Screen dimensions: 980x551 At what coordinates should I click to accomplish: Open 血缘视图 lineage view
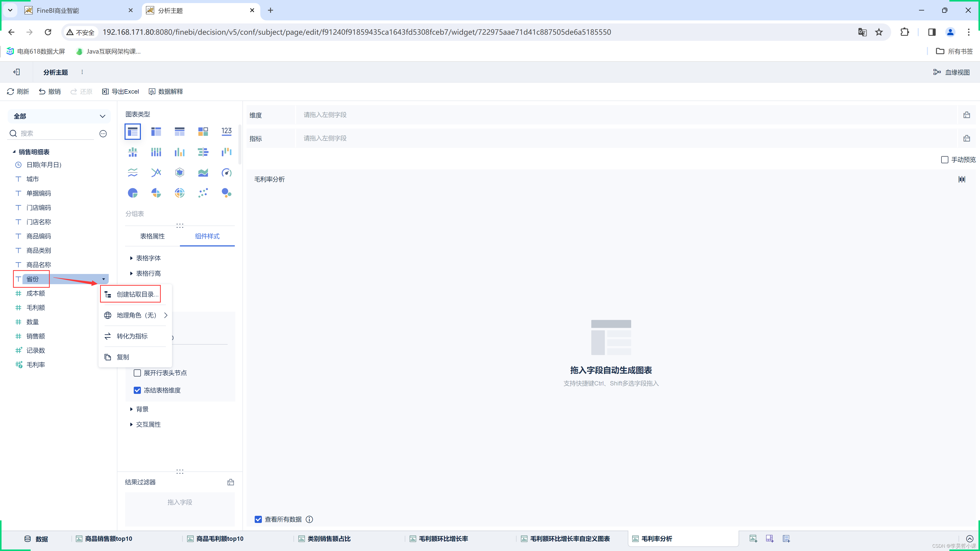951,72
